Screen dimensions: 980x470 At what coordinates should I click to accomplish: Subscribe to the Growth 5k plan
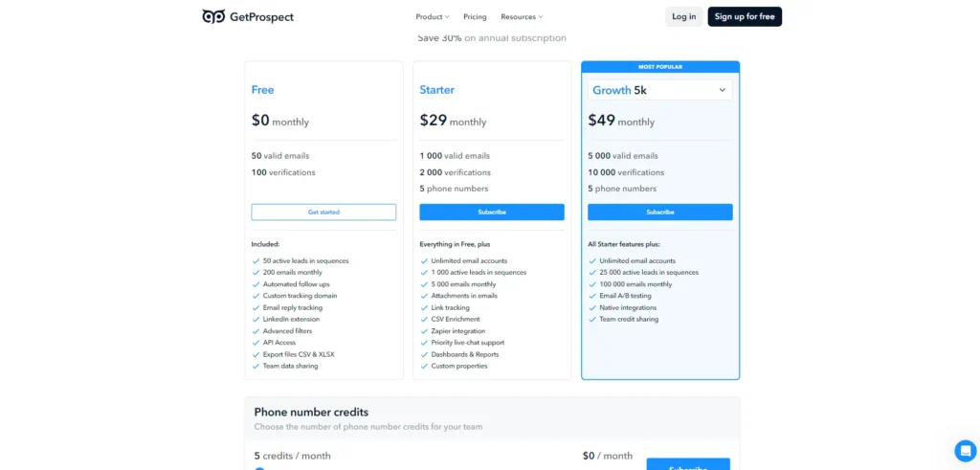pyautogui.click(x=660, y=212)
